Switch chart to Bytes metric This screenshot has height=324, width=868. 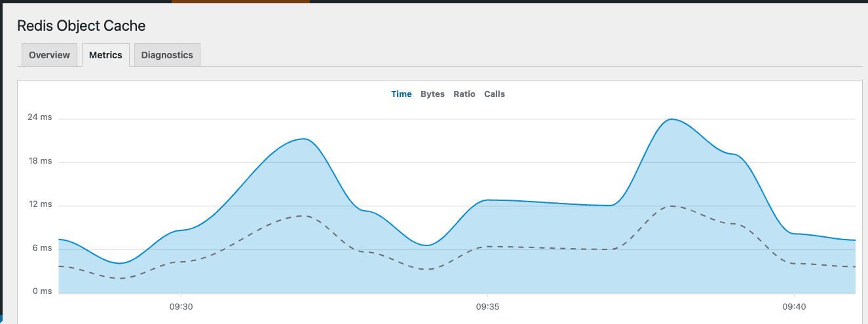point(432,94)
